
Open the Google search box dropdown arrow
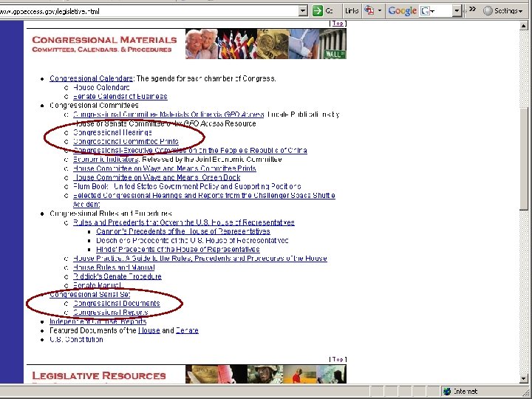click(x=457, y=11)
